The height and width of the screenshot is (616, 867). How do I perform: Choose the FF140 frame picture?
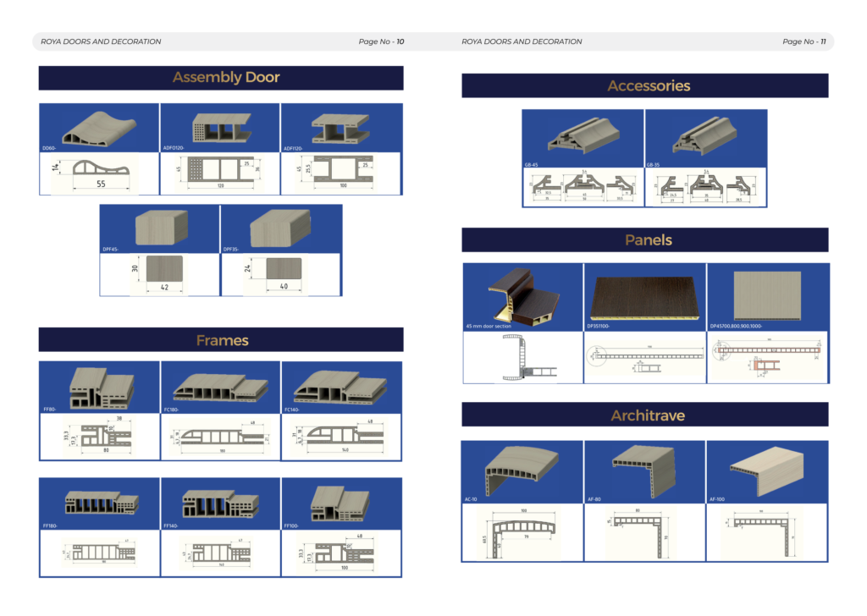pyautogui.click(x=220, y=503)
